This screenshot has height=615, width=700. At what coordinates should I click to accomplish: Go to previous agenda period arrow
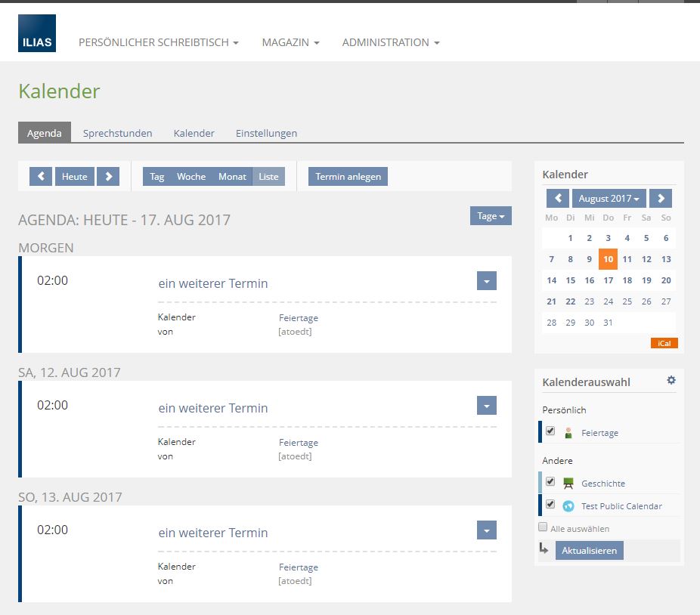41,177
